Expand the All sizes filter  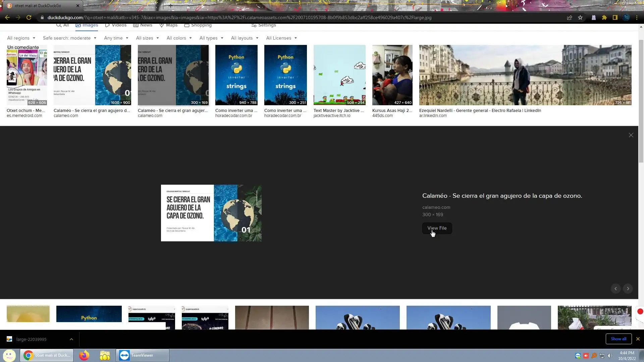pyautogui.click(x=147, y=38)
